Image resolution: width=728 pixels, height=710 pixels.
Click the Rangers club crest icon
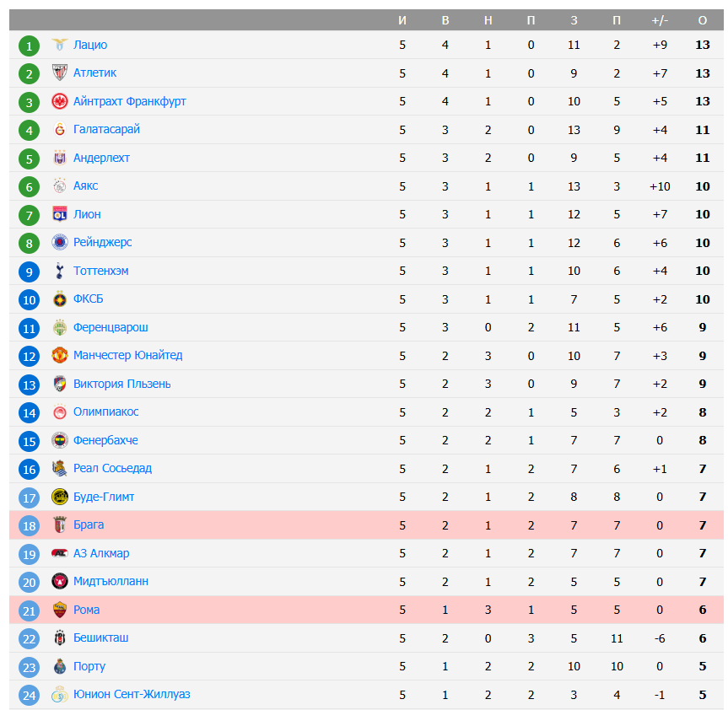[x=59, y=243]
